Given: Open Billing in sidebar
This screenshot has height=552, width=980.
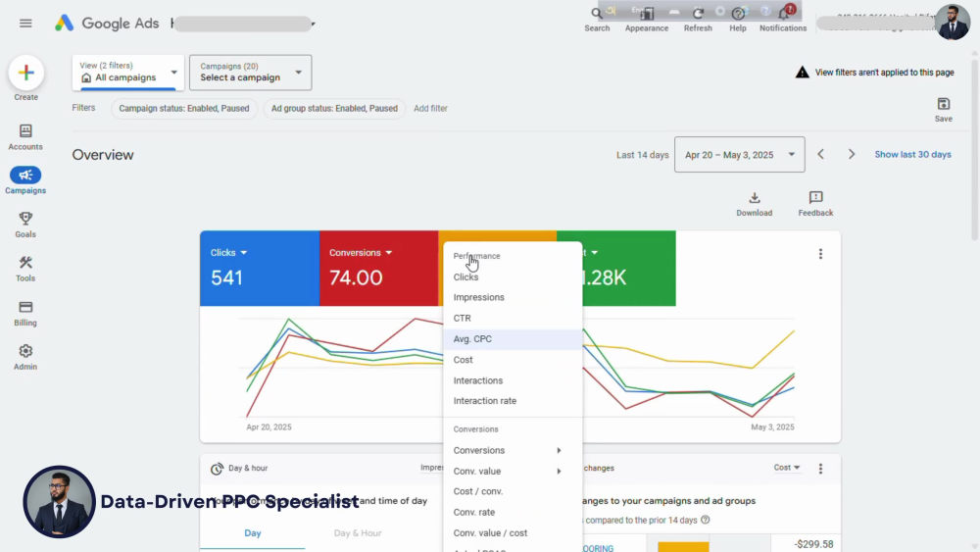Looking at the screenshot, I should [25, 313].
